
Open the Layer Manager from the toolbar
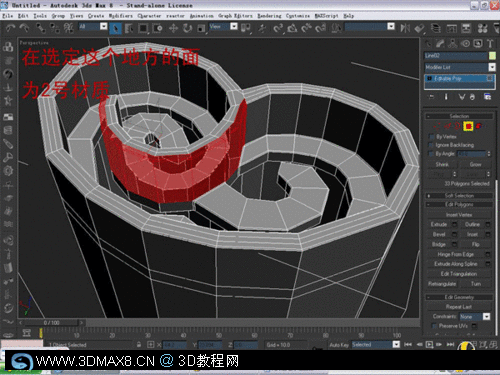click(x=435, y=28)
